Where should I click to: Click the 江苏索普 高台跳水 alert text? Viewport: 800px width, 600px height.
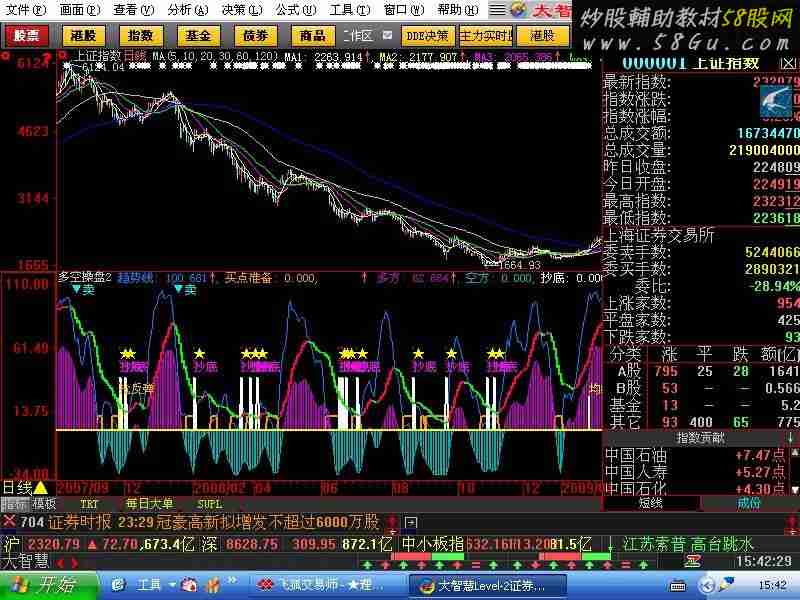[688, 544]
